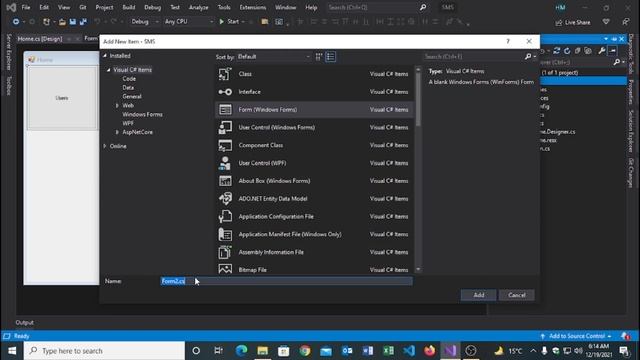
Task: Choose Application Manifest File template
Action: [x=313, y=234]
